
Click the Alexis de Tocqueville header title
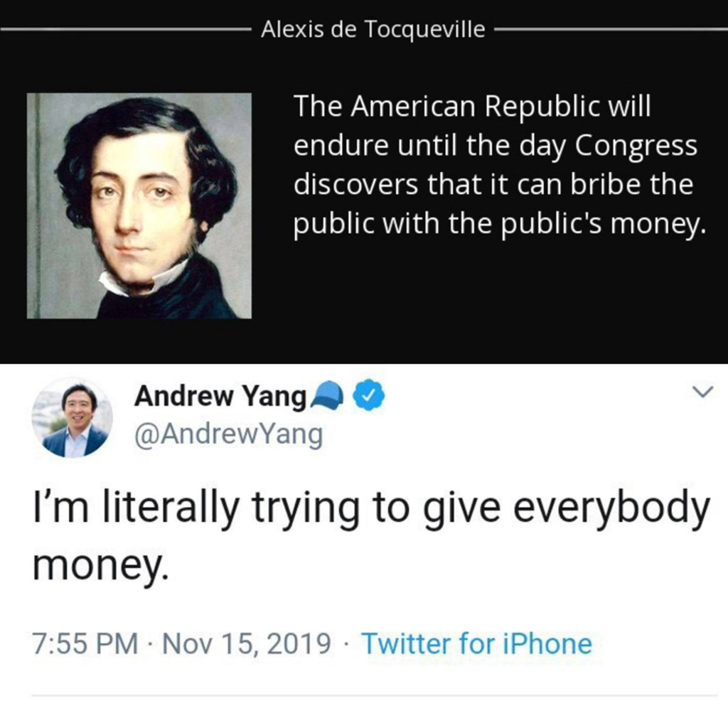click(373, 29)
